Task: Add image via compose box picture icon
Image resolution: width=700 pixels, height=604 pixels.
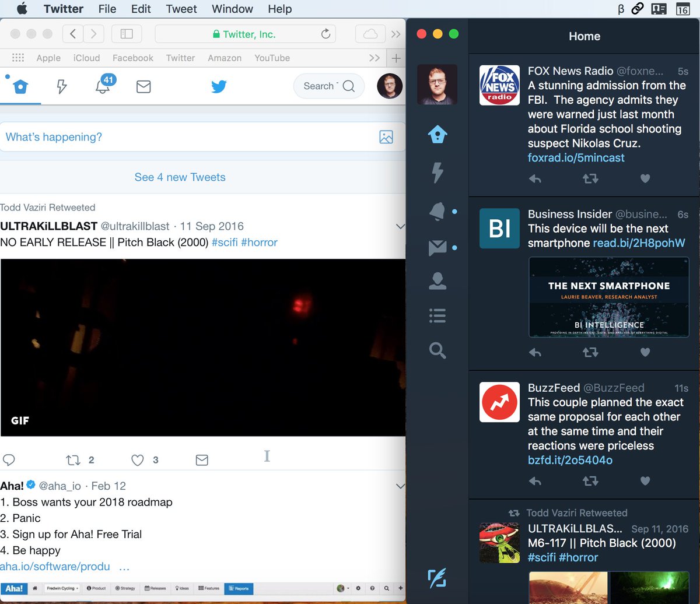Action: coord(386,137)
